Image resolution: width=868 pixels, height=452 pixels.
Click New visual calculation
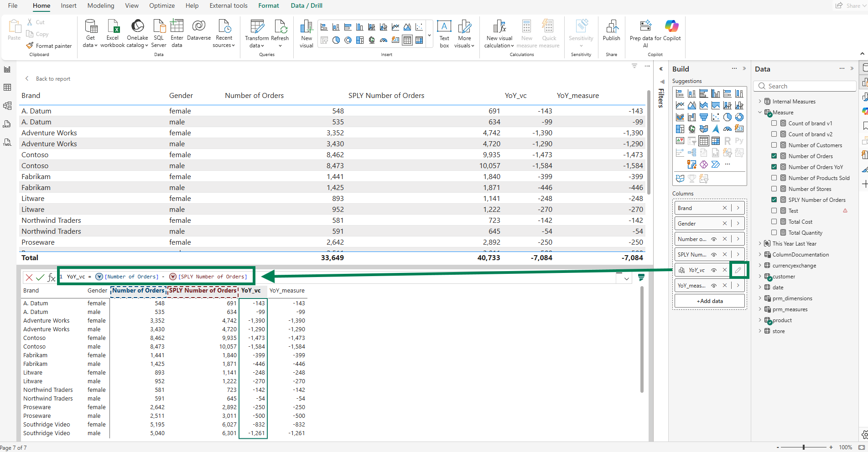pos(499,33)
